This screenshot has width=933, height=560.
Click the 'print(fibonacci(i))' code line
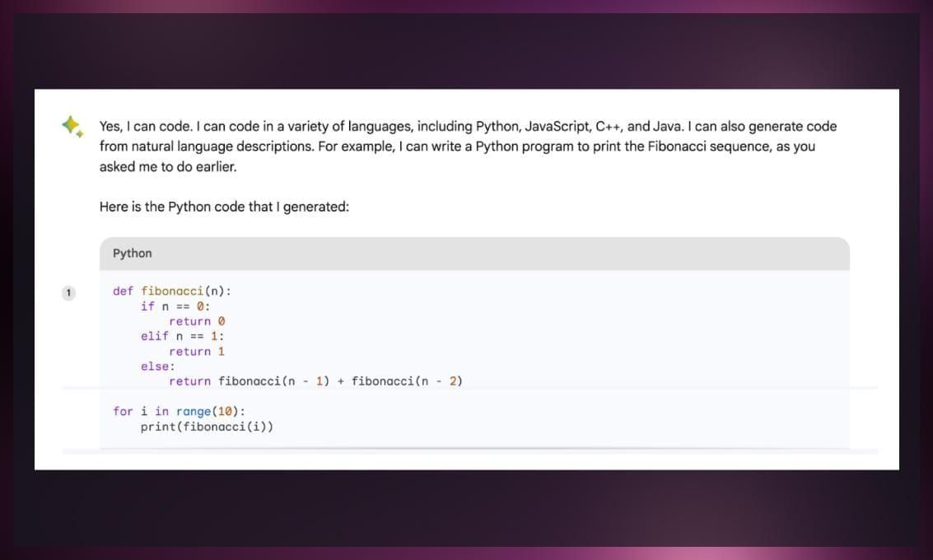(x=207, y=427)
